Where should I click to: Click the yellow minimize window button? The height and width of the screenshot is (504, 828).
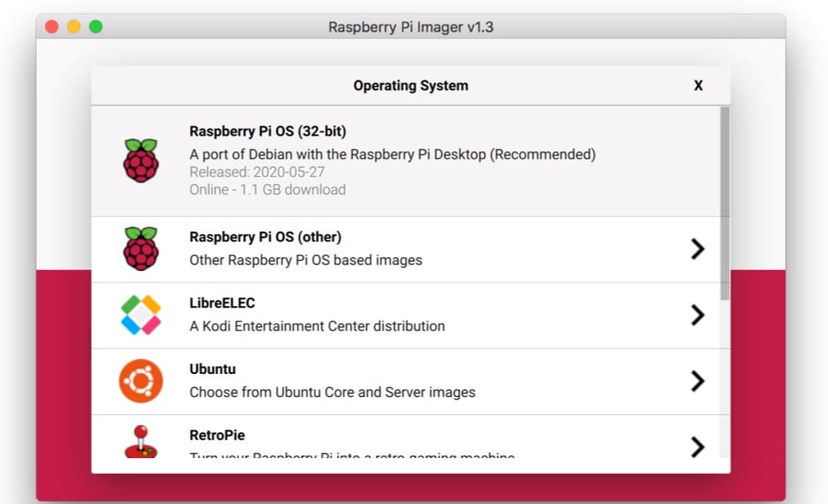coord(74,26)
